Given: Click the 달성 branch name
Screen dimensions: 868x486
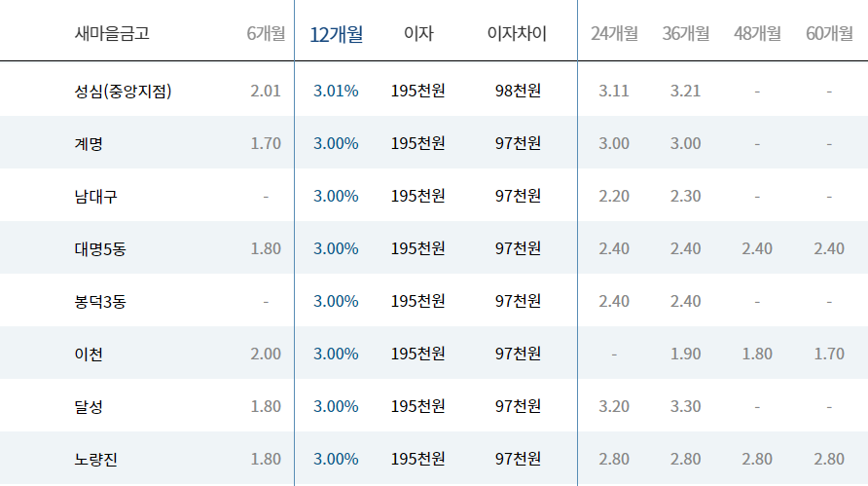Looking at the screenshot, I should tap(88, 406).
